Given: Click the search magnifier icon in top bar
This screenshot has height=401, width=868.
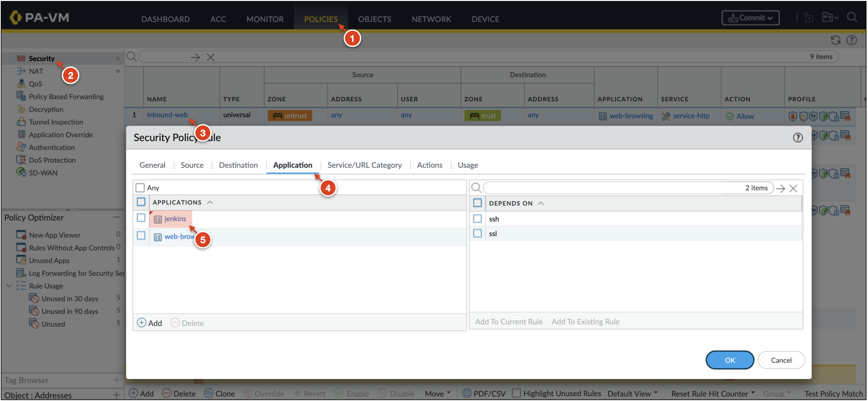Looking at the screenshot, I should [x=852, y=18].
